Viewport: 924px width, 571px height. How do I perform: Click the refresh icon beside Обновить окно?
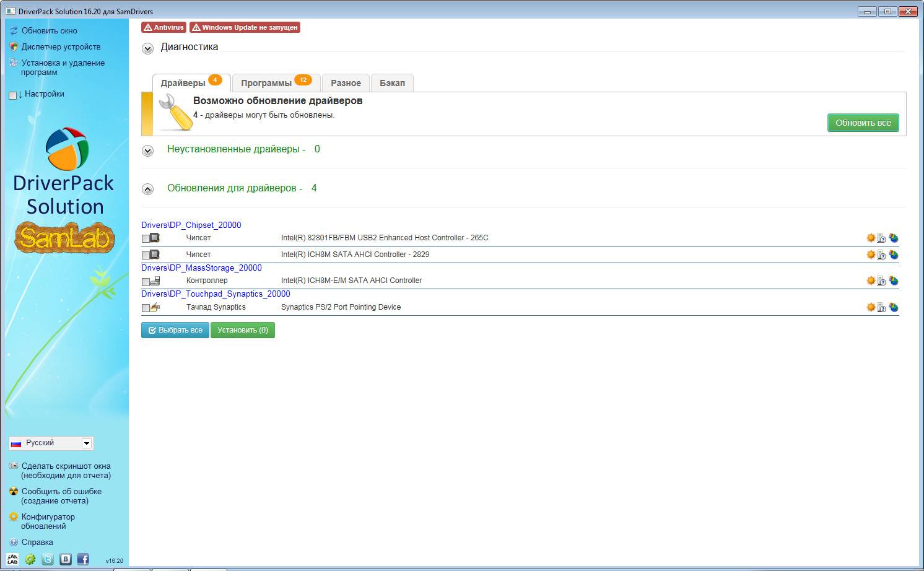click(14, 30)
